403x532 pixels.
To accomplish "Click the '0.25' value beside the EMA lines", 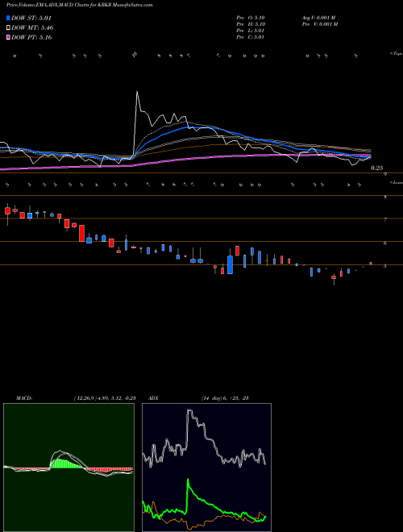I will pos(376,168).
